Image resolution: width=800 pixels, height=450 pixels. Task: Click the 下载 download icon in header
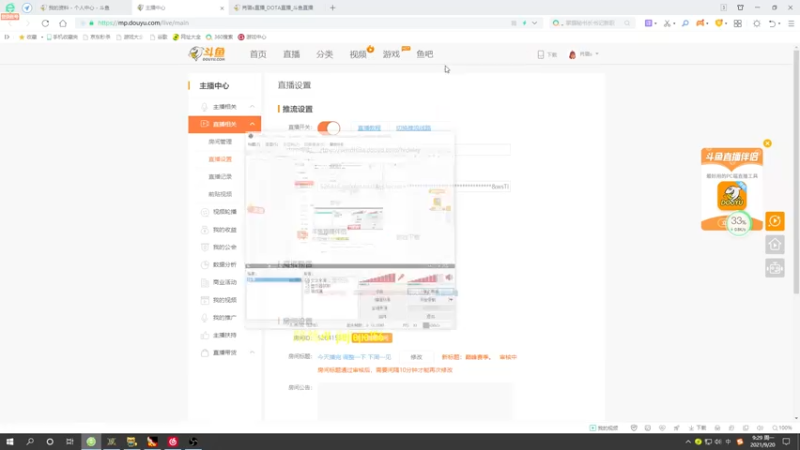541,54
